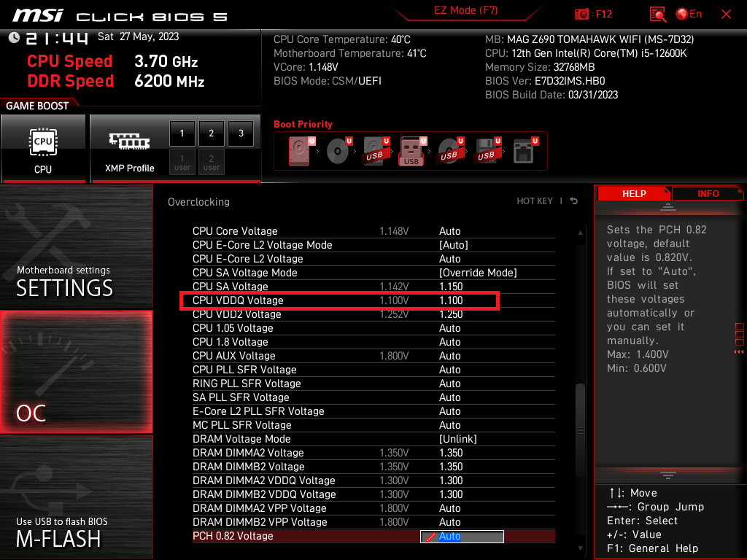Enable XMP profile 3
Image resolution: width=747 pixels, height=560 pixels.
(241, 133)
